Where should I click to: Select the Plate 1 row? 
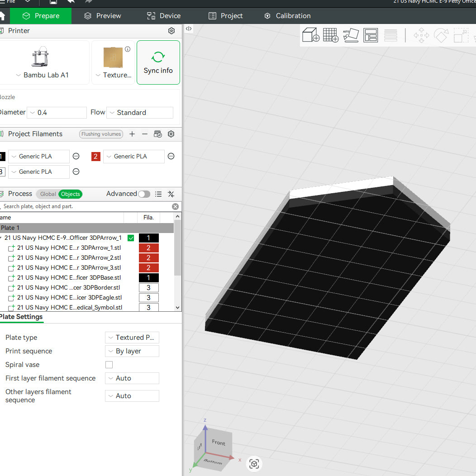(86, 228)
